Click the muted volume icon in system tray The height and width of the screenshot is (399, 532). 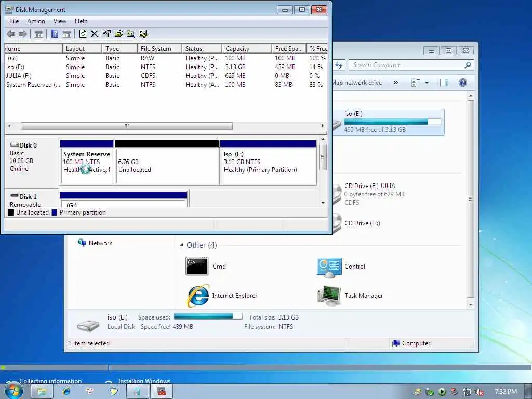coord(480,392)
